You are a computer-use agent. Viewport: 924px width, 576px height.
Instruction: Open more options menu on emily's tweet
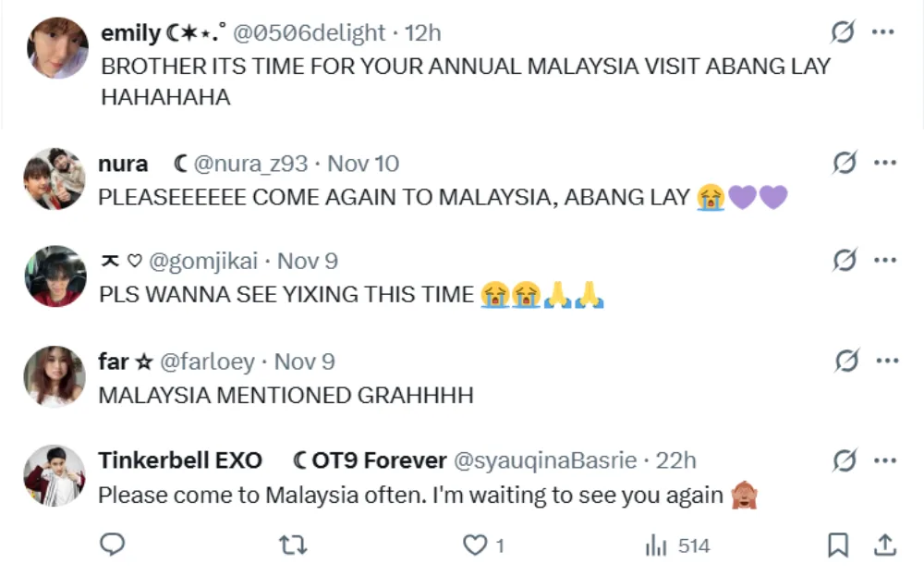coord(883,32)
